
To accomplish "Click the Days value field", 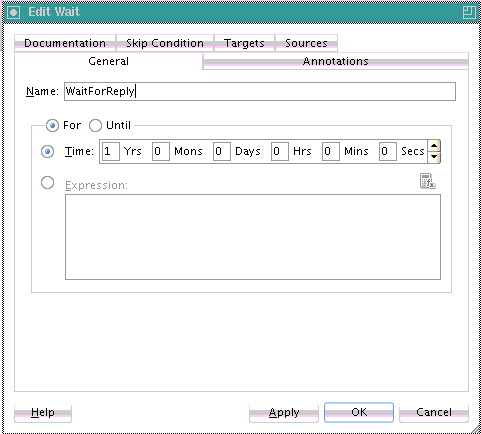I will tap(222, 151).
